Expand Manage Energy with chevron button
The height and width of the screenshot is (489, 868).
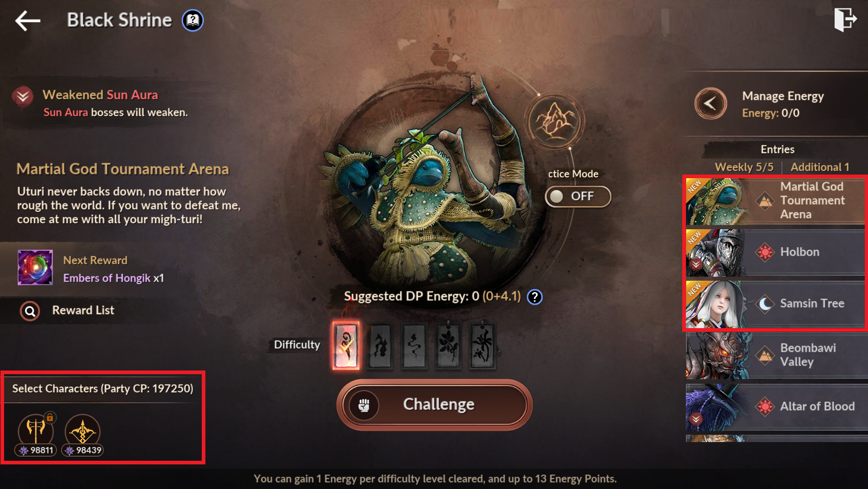tap(710, 103)
